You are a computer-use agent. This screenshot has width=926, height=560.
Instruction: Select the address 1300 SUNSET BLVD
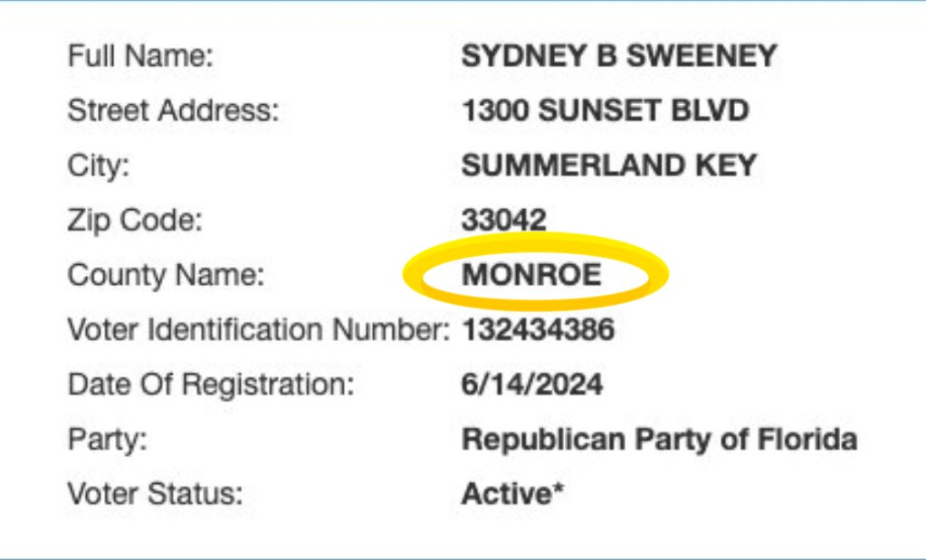point(605,111)
